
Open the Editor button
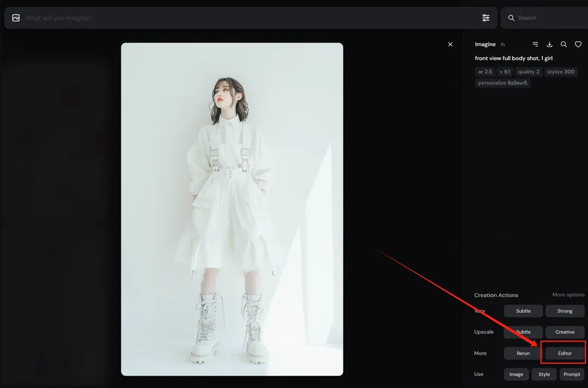coord(565,353)
